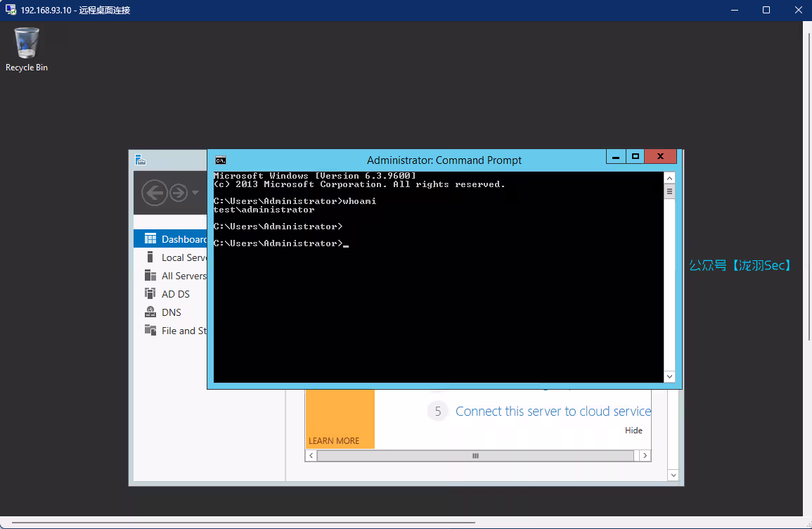Click the Server Manager back arrow
This screenshot has height=529, width=812.
154,192
